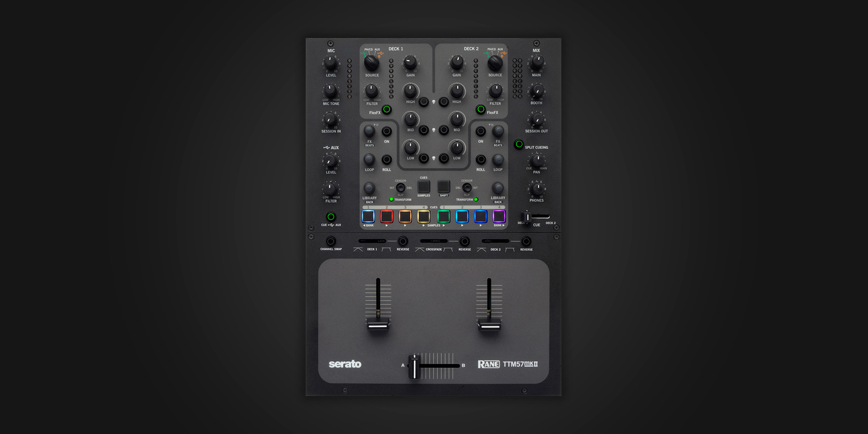Click the MIC LEVEL knob
The height and width of the screenshot is (434, 868).
[x=331, y=63]
